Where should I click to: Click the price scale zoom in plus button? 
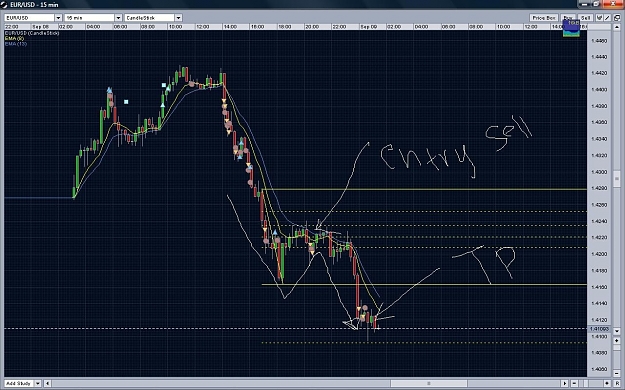(x=617, y=341)
